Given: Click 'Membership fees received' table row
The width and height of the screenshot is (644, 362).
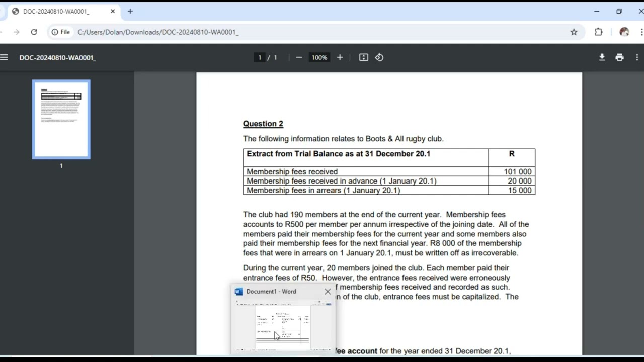Looking at the screenshot, I should pyautogui.click(x=389, y=171).
